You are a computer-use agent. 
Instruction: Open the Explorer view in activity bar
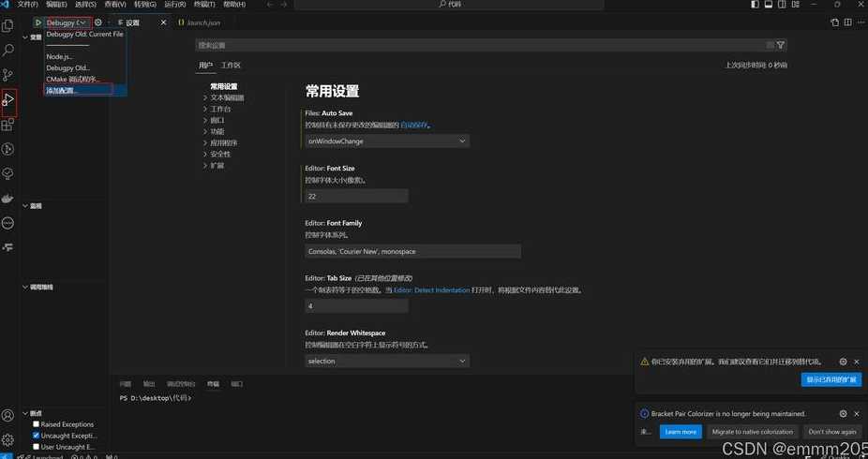[7, 25]
